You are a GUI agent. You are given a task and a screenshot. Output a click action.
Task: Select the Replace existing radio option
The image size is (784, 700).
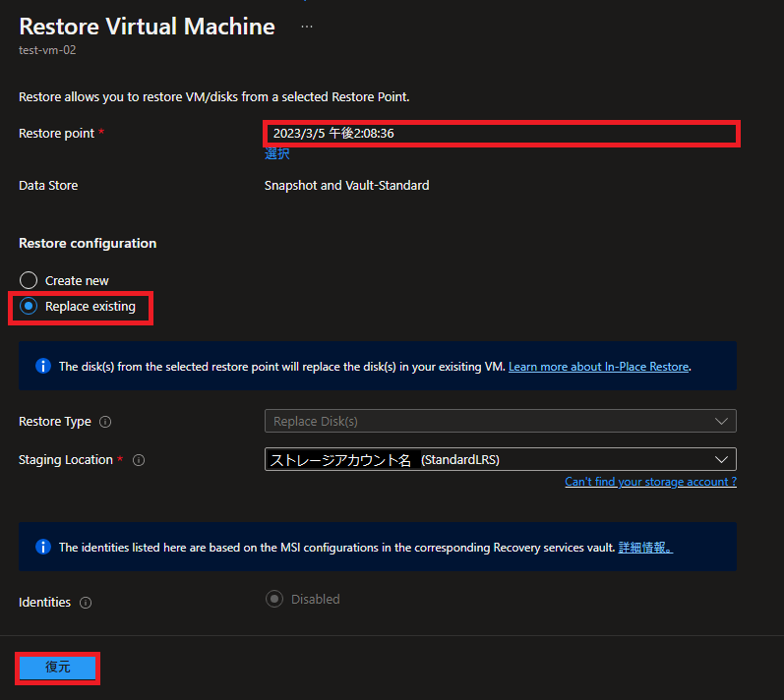(29, 306)
